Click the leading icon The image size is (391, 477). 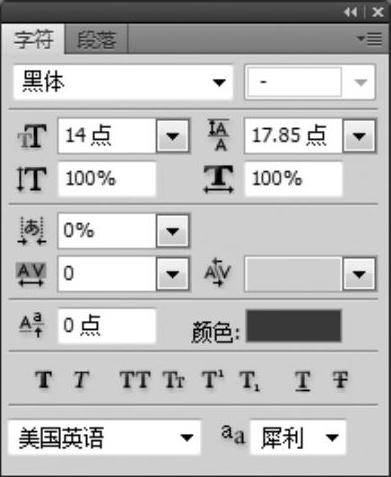coord(219,135)
